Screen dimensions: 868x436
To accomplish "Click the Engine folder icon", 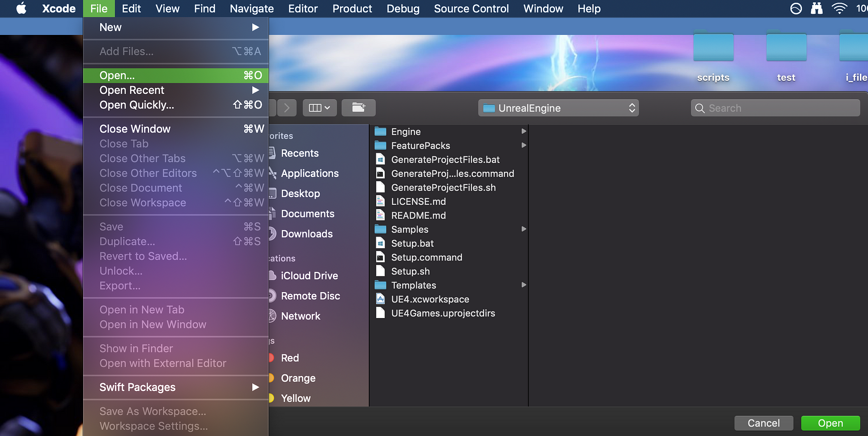I will click(381, 131).
